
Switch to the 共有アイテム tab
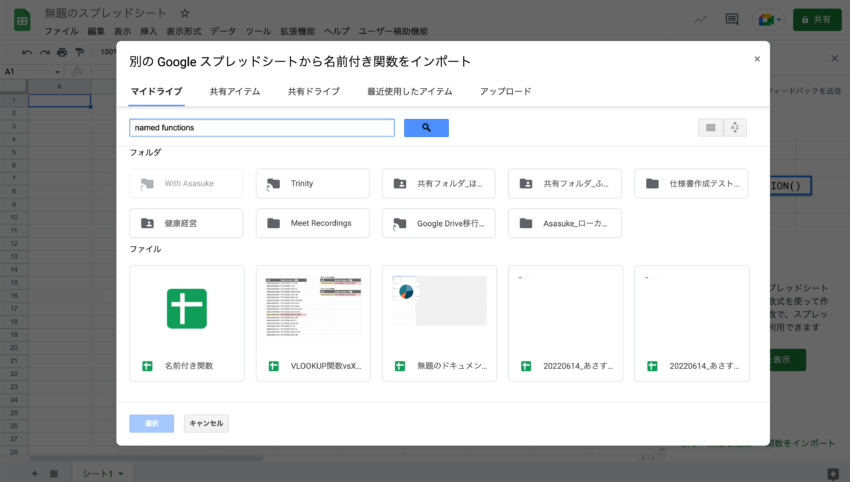[235, 92]
